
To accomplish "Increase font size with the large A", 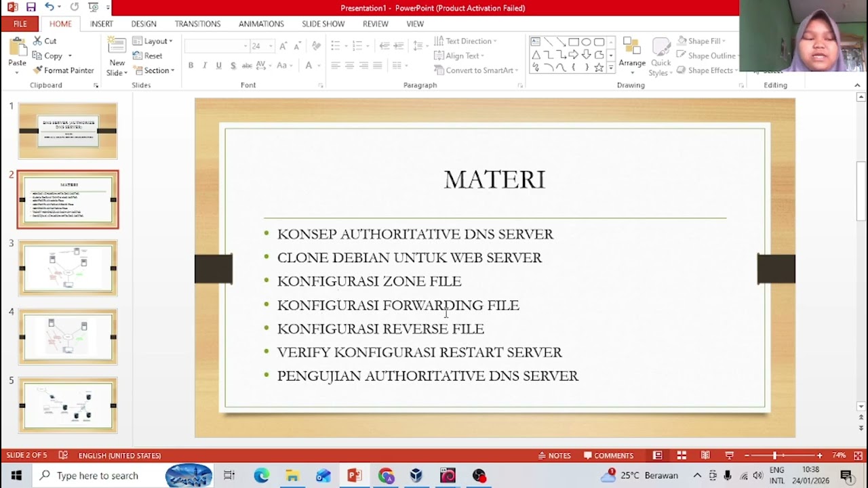I will [283, 46].
